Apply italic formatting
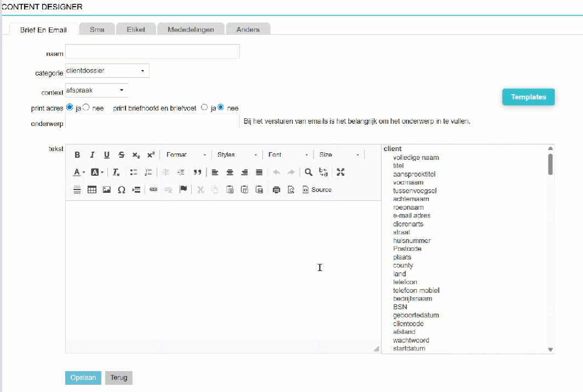Screen dimensions: 583x392 [92, 155]
